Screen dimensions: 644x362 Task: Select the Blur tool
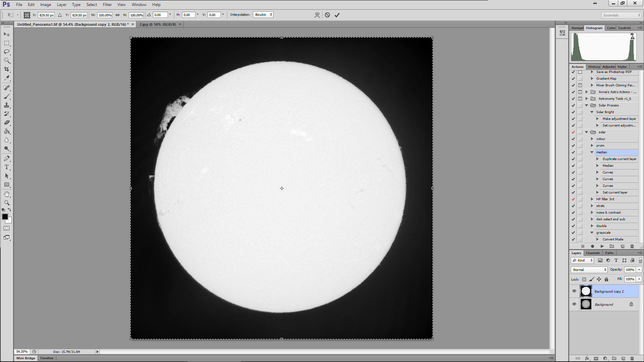click(x=7, y=140)
